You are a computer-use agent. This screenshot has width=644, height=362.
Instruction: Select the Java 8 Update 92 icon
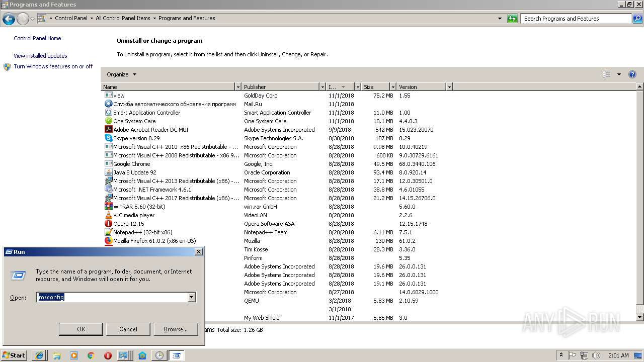(x=108, y=172)
